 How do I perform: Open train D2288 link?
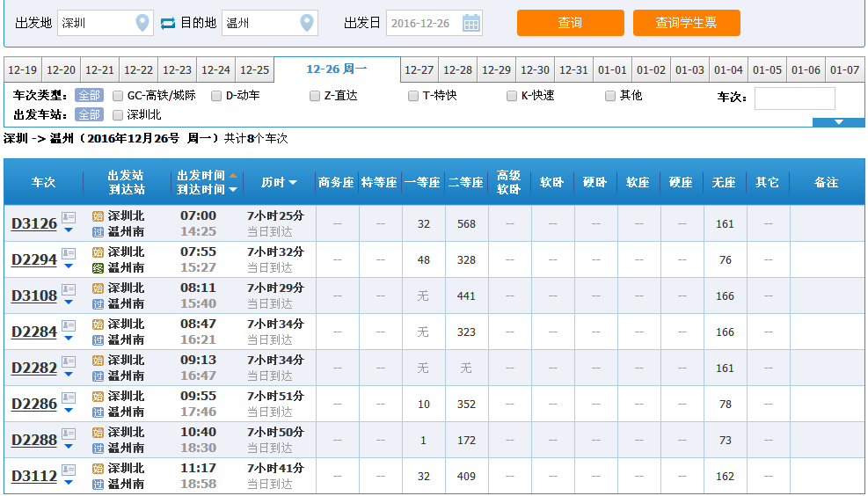click(34, 440)
